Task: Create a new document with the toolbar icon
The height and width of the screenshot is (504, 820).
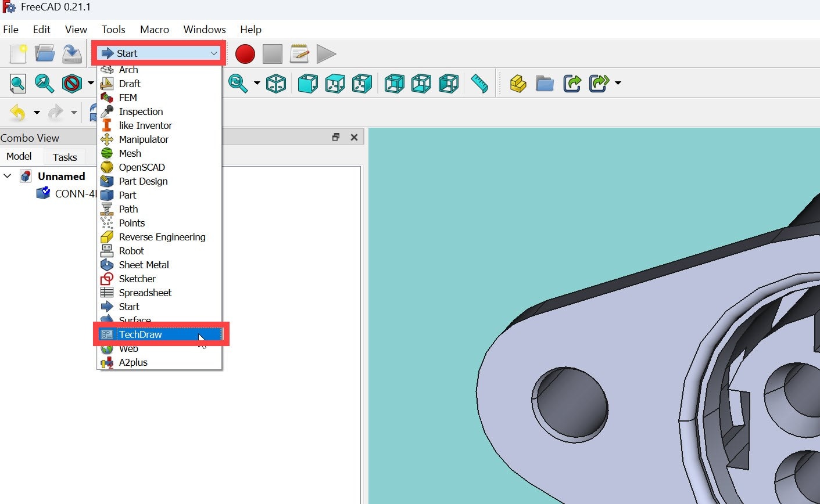Action: (18, 54)
